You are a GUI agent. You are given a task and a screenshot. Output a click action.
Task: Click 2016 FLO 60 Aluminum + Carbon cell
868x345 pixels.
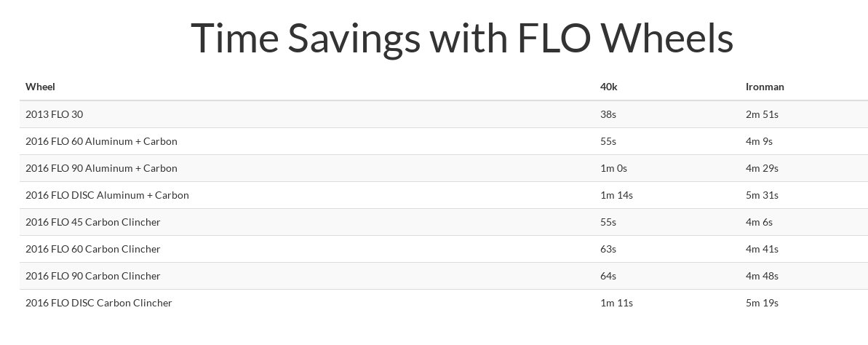101,141
